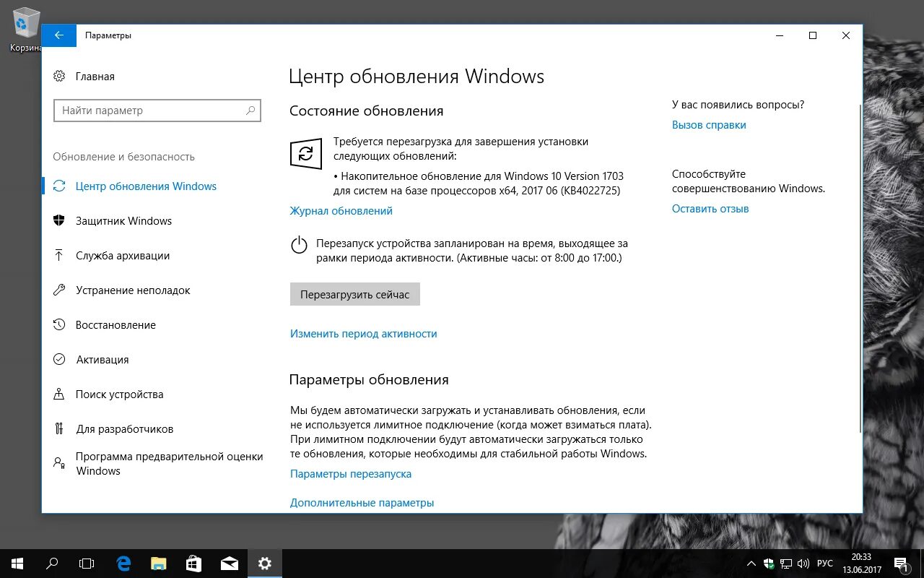The image size is (924, 578).
Task: Click the network tray icon
Action: click(x=786, y=564)
